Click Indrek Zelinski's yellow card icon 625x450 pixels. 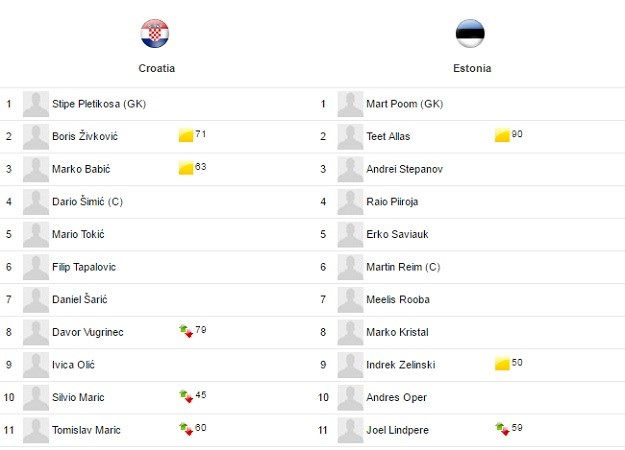coord(502,364)
